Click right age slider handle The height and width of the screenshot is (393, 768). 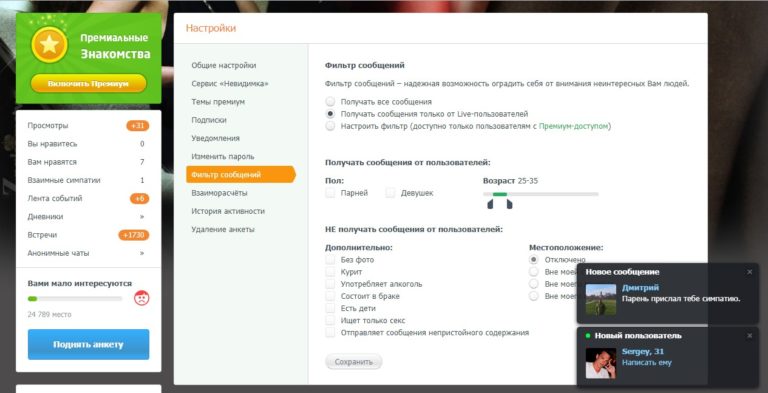pyautogui.click(x=509, y=204)
